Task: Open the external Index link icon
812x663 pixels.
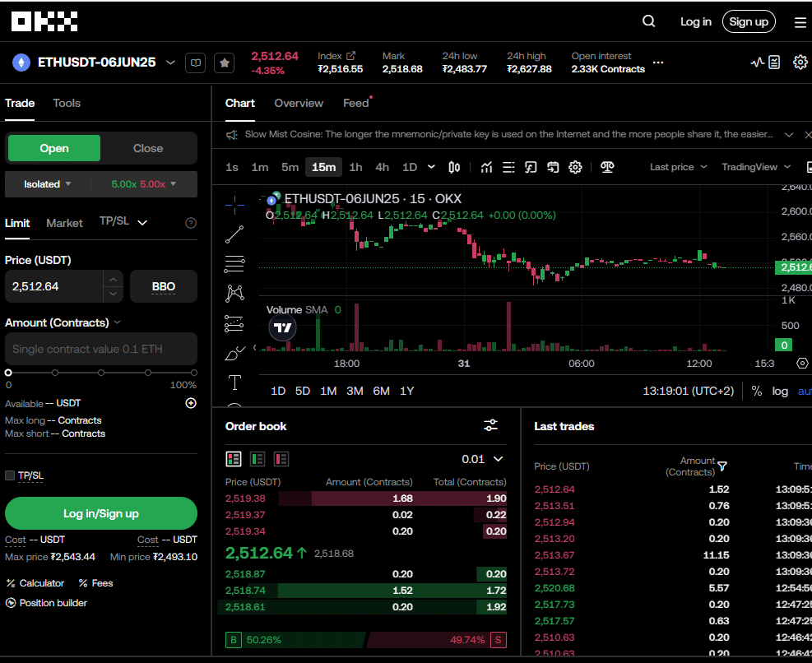Action: click(x=350, y=55)
